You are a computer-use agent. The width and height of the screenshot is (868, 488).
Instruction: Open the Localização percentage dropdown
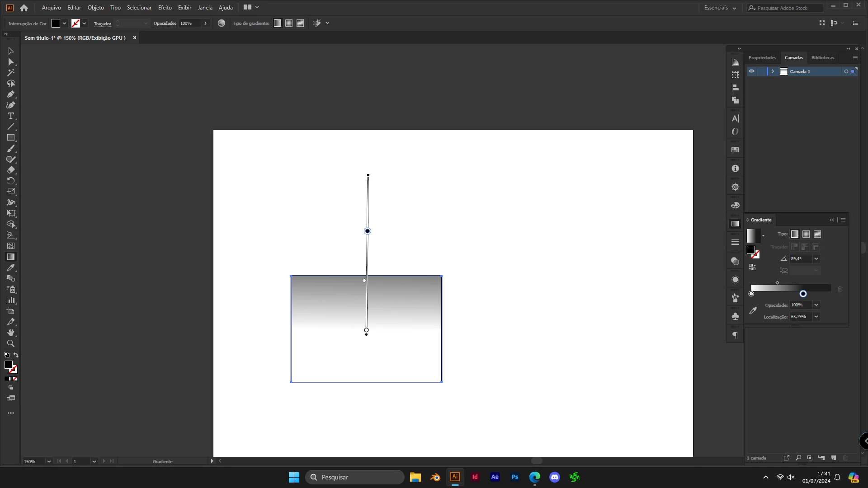(816, 317)
